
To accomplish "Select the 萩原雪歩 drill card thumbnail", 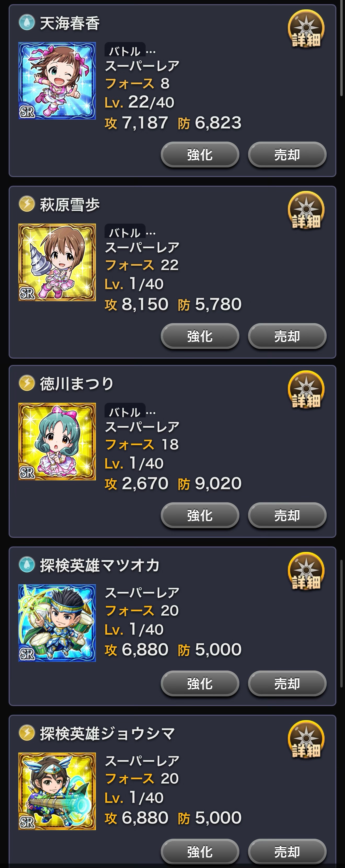I will pos(57,262).
